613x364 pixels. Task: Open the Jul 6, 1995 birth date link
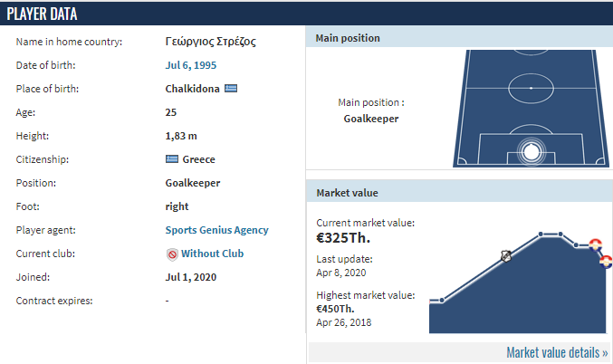tap(191, 65)
